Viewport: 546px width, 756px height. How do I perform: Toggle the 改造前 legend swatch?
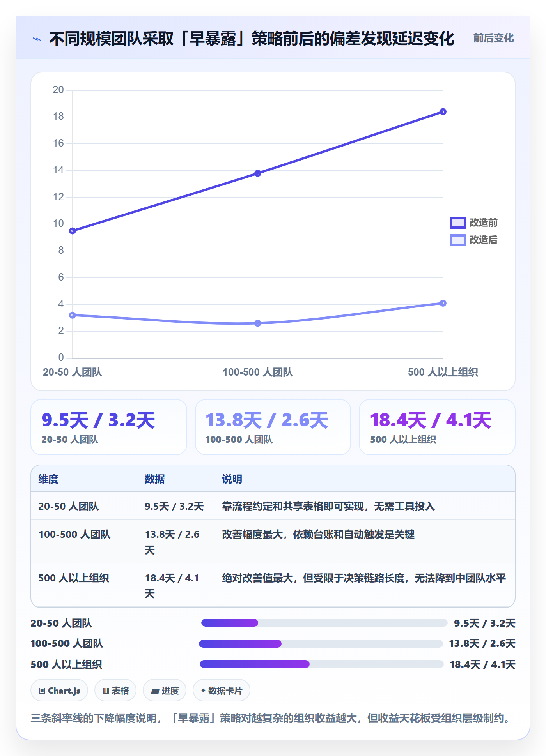(457, 223)
